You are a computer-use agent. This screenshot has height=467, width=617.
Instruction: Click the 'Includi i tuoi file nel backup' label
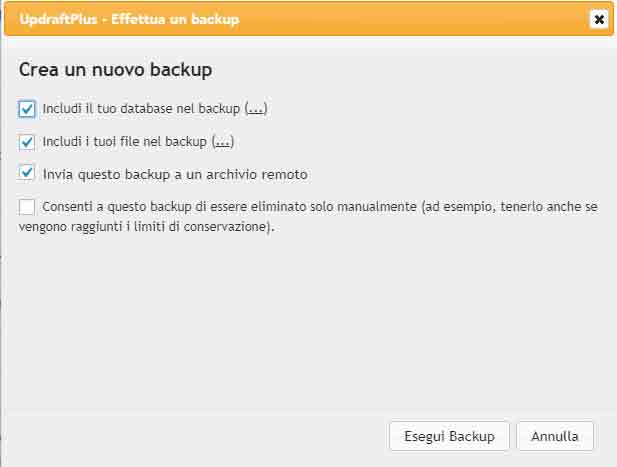point(126,141)
